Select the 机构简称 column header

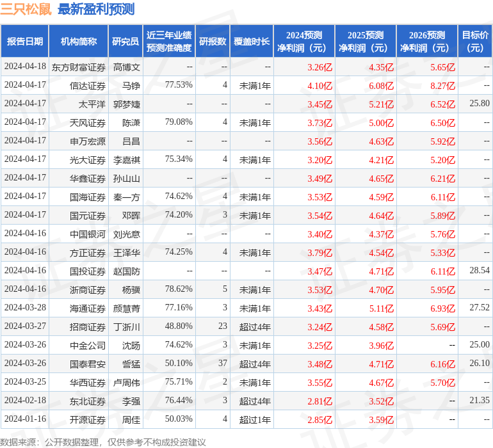(x=79, y=41)
